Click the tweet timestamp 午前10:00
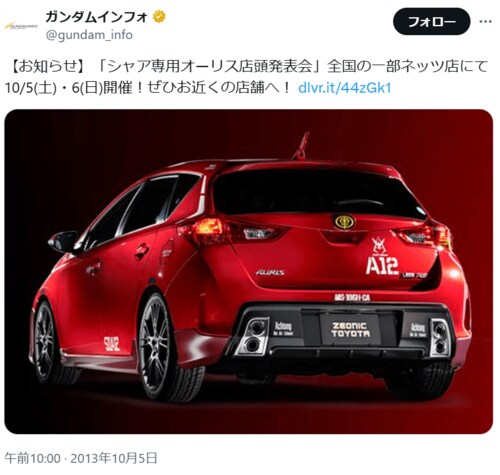The image size is (500, 475). click(33, 458)
